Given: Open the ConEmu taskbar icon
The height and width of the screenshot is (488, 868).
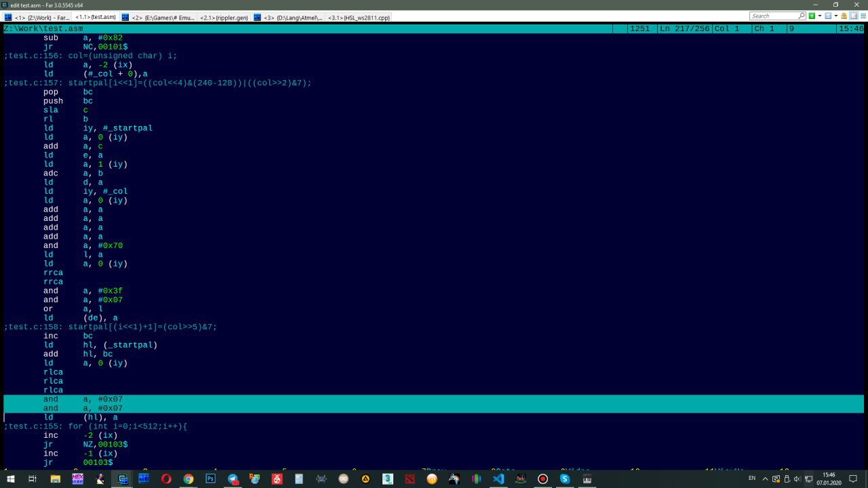Looking at the screenshot, I should pyautogui.click(x=122, y=479).
